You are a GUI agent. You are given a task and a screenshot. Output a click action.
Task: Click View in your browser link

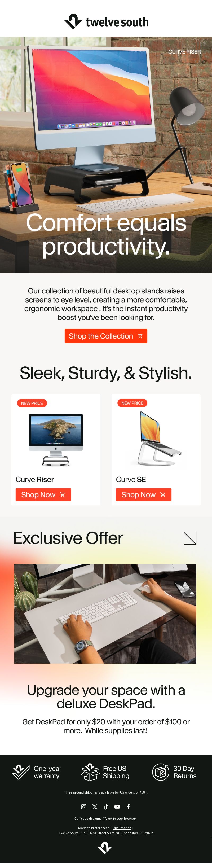coord(121,818)
